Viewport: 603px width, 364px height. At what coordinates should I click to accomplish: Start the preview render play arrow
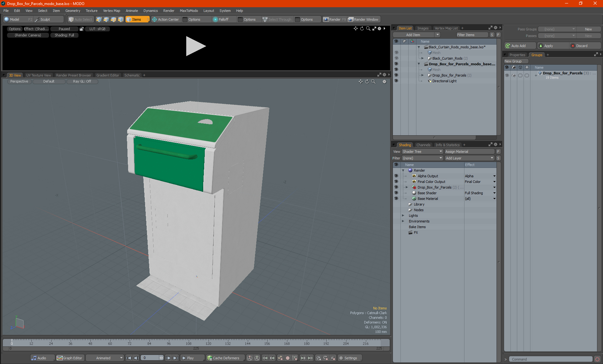[196, 46]
